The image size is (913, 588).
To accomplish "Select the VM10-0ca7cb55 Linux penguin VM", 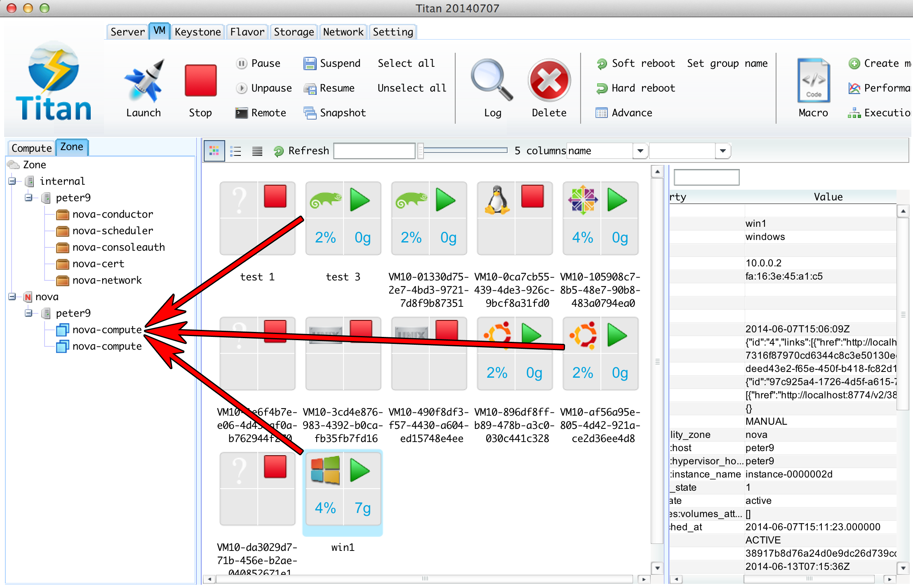I will point(515,219).
